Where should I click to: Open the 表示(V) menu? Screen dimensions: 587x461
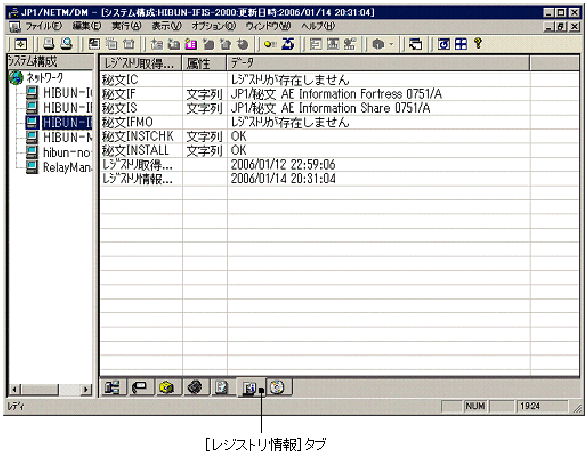coord(167,26)
